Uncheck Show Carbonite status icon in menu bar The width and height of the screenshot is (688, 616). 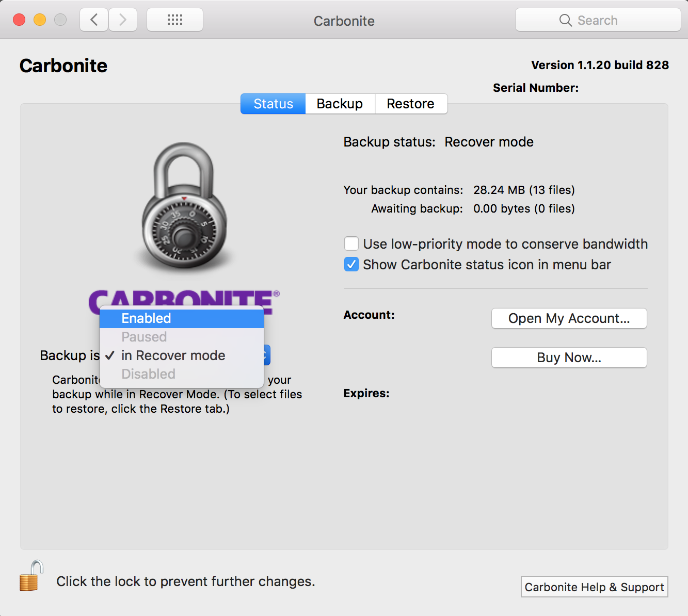(351, 265)
